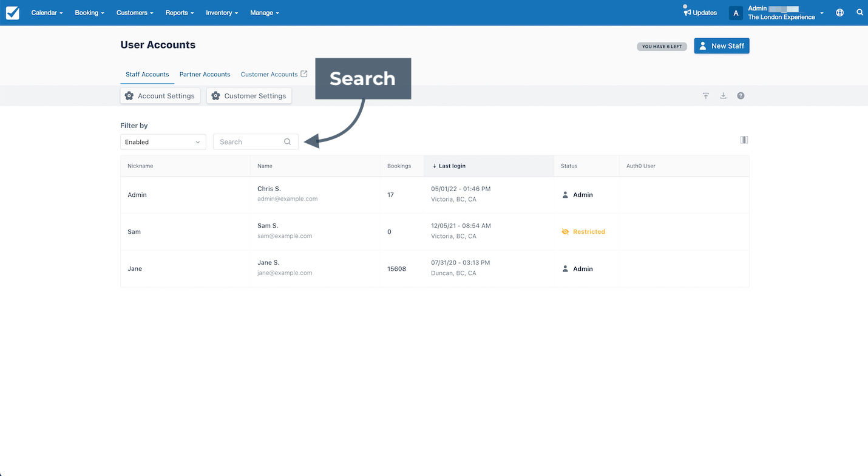Click admin@example.com email
Image resolution: width=868 pixels, height=476 pixels.
pyautogui.click(x=287, y=199)
